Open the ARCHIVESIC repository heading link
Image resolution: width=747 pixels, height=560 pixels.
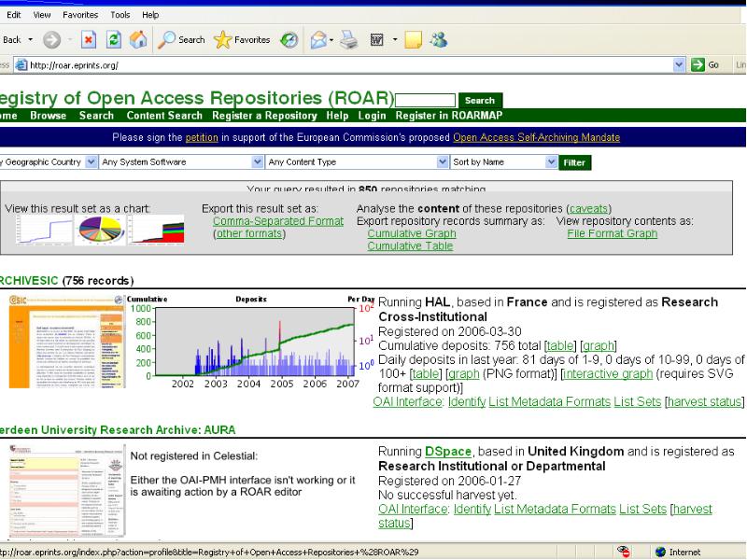[29, 281]
